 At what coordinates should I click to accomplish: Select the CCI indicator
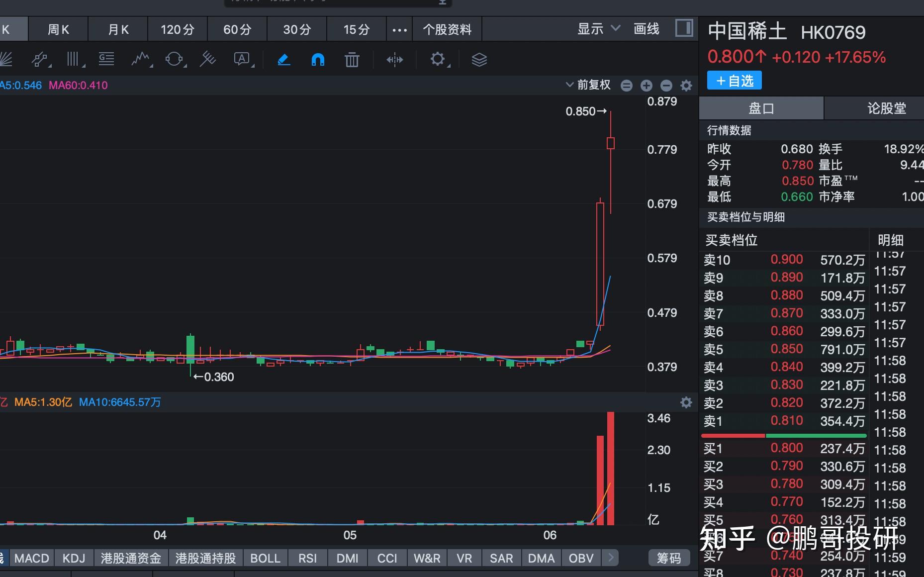tap(387, 558)
